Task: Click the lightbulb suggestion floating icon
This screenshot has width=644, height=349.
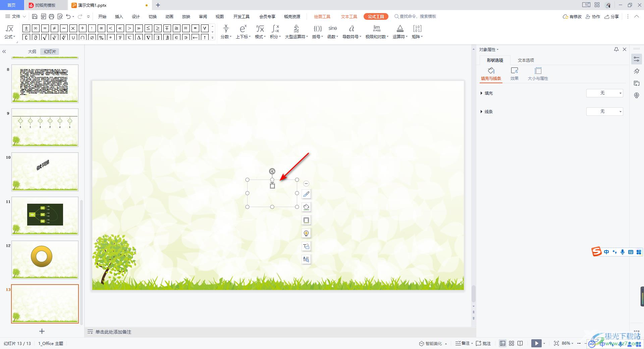Action: pyautogui.click(x=306, y=233)
